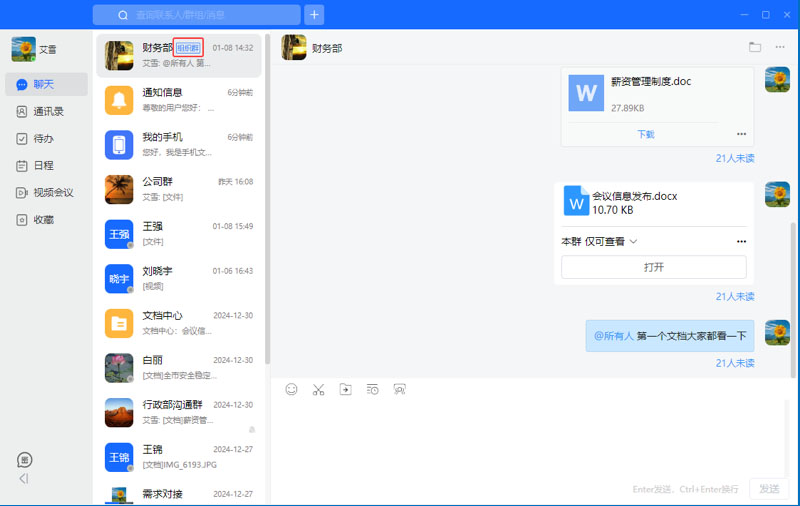Open the emoji picker in message toolbar
The image size is (800, 506).
coord(291,389)
